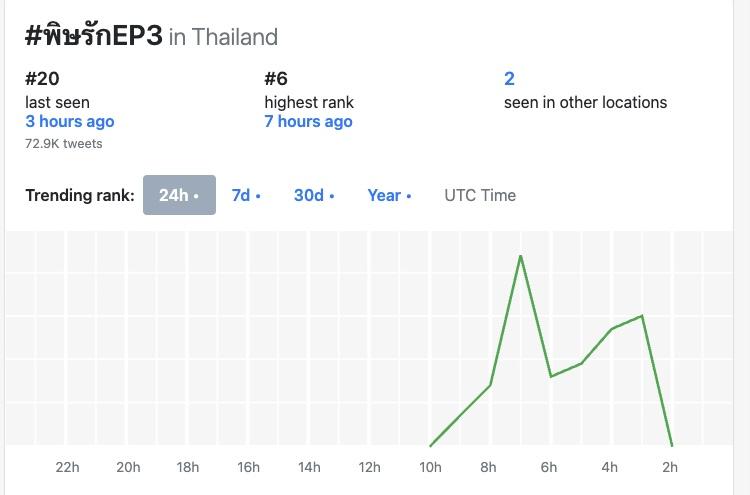Select the 24h trending rank tab

(179, 195)
